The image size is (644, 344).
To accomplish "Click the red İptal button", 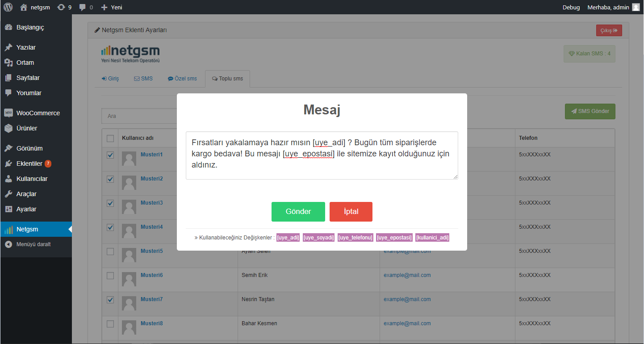I will pyautogui.click(x=351, y=212).
